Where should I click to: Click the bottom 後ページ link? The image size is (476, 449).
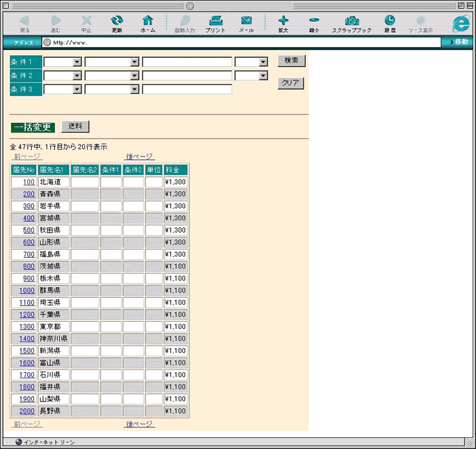pos(139,424)
